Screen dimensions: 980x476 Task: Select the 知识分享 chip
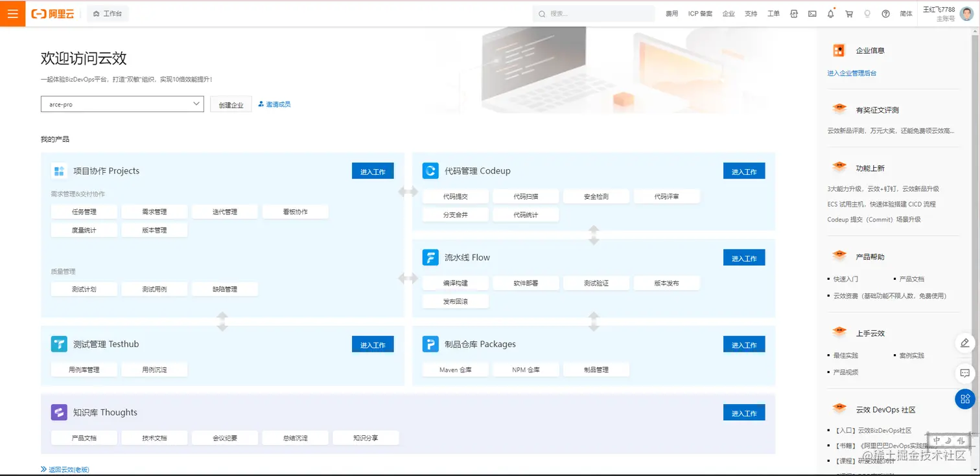pyautogui.click(x=366, y=438)
